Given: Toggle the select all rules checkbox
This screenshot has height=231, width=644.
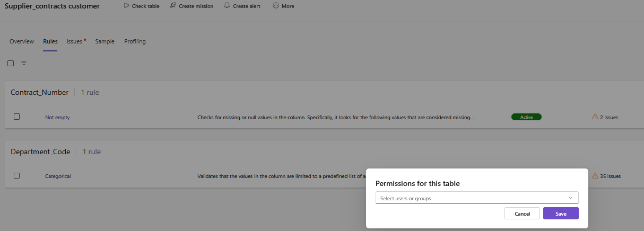Looking at the screenshot, I should (11, 63).
